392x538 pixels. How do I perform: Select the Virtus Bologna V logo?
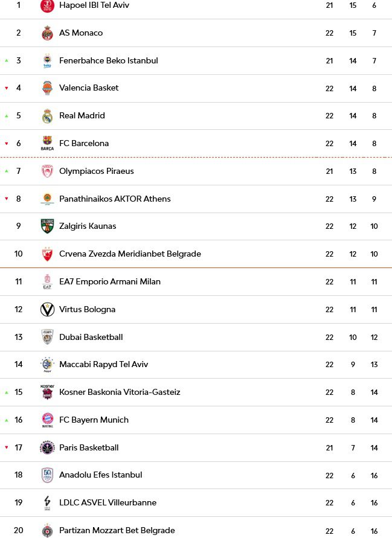(x=47, y=310)
